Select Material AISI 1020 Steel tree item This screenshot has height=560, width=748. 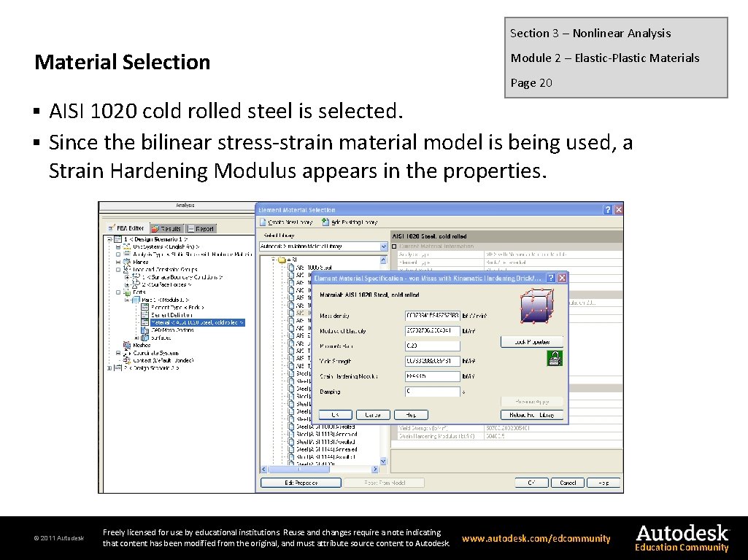pyautogui.click(x=198, y=322)
